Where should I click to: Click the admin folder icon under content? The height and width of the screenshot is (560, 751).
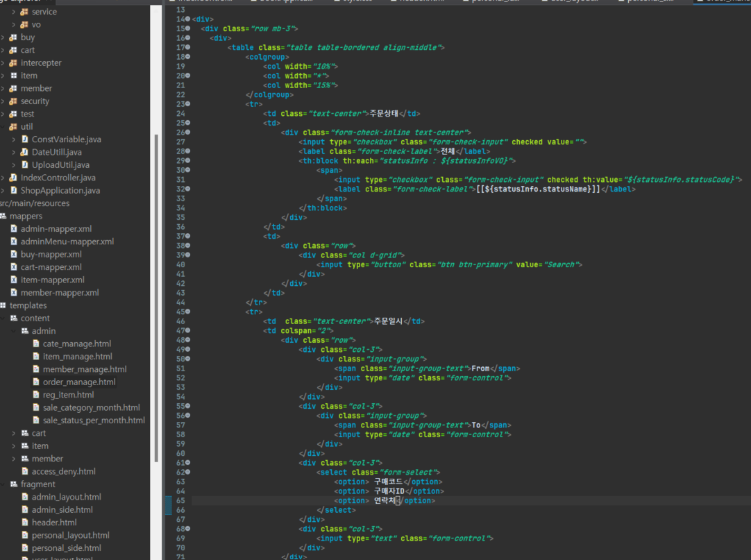[25, 331]
